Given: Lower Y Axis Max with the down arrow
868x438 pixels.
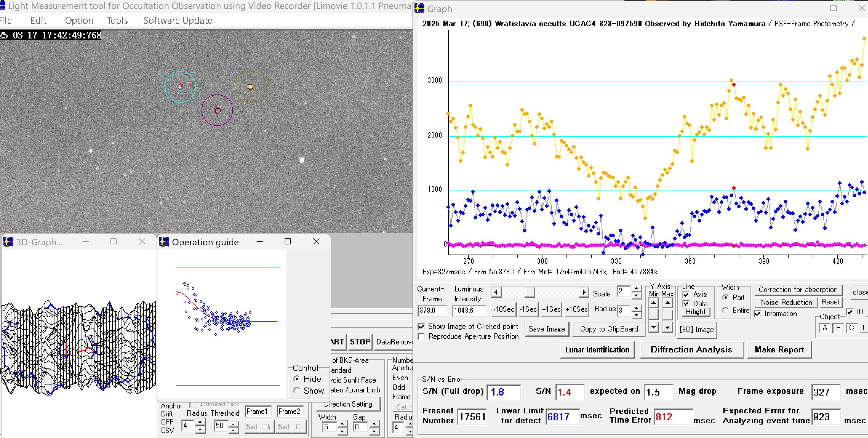Looking at the screenshot, I should (x=667, y=327).
